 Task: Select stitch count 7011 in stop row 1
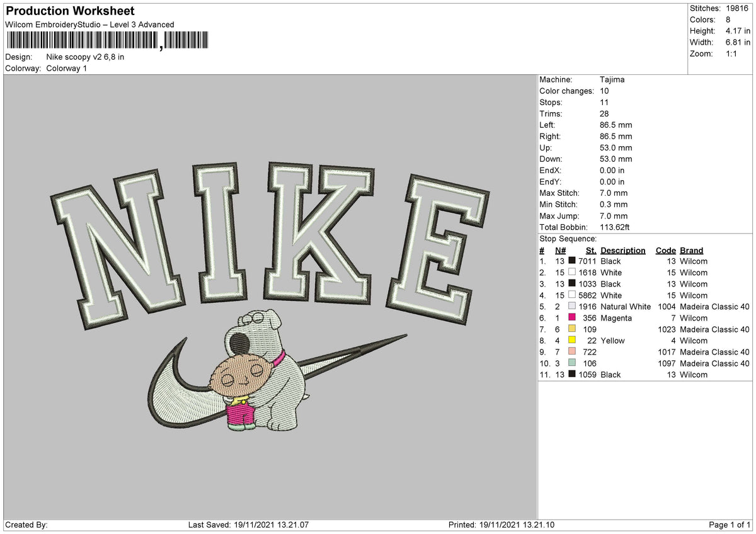(587, 261)
